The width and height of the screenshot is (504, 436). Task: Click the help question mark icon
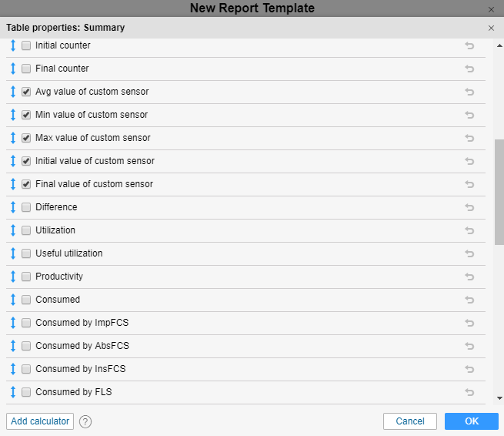coord(85,421)
